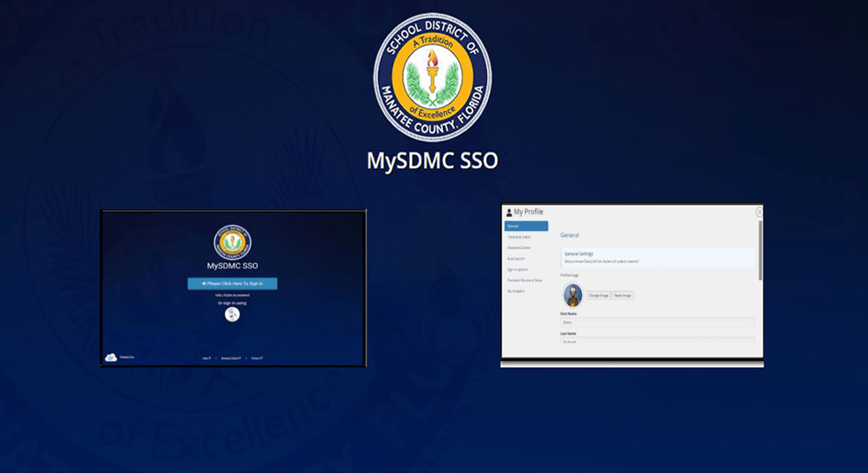This screenshot has height=473, width=868.
Task: Click the First Name input field
Action: 657,322
